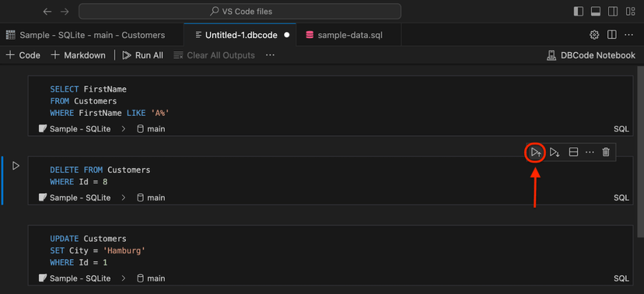Open the customize layout icon

[630, 12]
